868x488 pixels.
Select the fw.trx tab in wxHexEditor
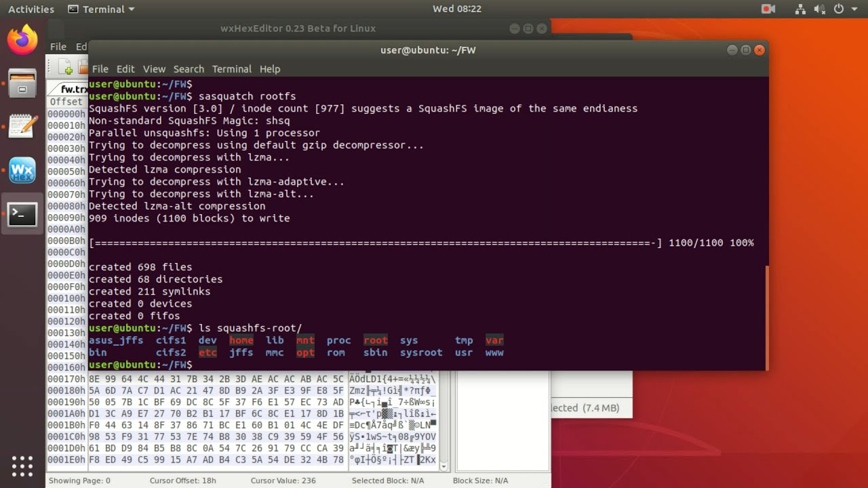pos(74,89)
